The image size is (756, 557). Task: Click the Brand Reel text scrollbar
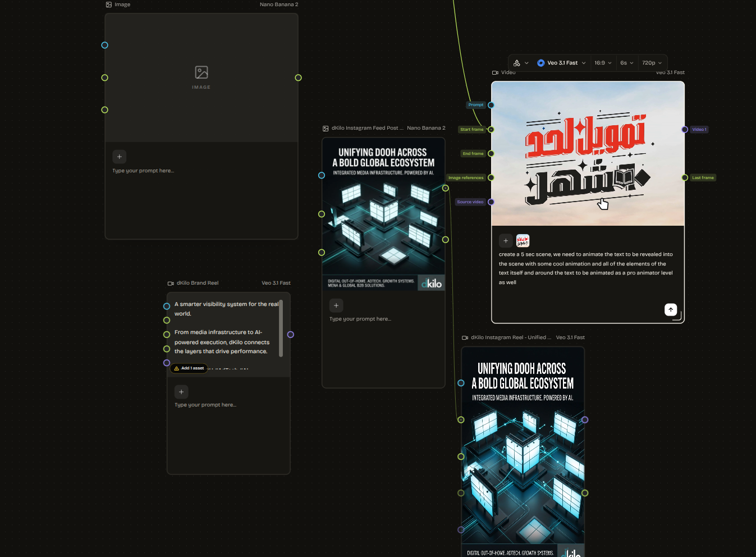point(281,328)
